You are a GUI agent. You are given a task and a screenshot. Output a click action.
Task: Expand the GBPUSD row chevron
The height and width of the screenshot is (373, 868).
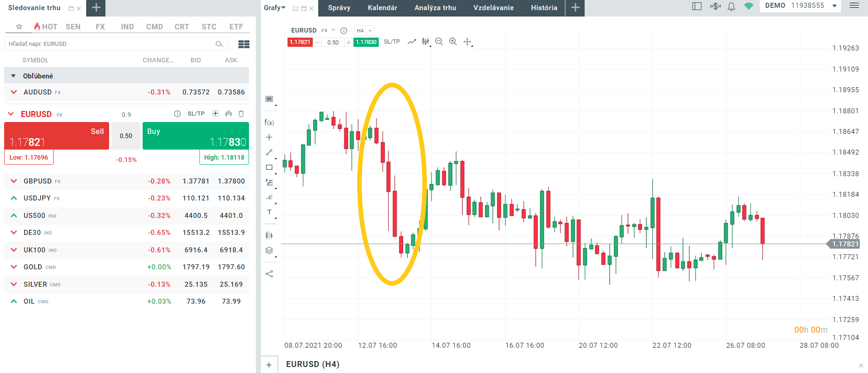click(x=14, y=181)
